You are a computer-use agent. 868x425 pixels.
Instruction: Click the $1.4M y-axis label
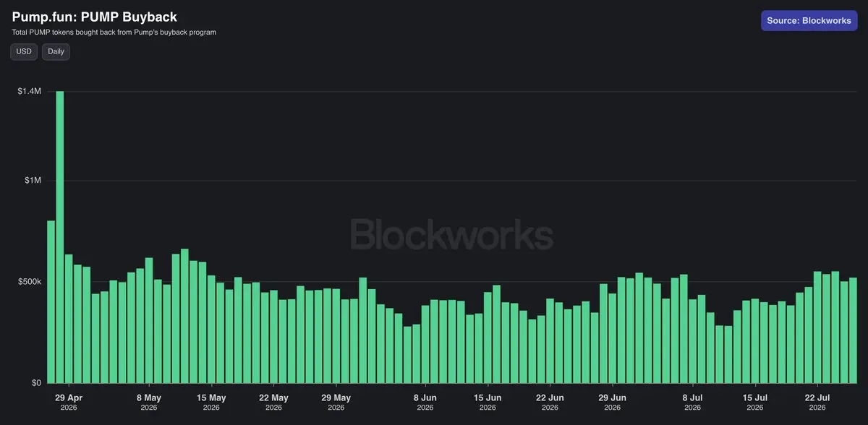click(30, 91)
